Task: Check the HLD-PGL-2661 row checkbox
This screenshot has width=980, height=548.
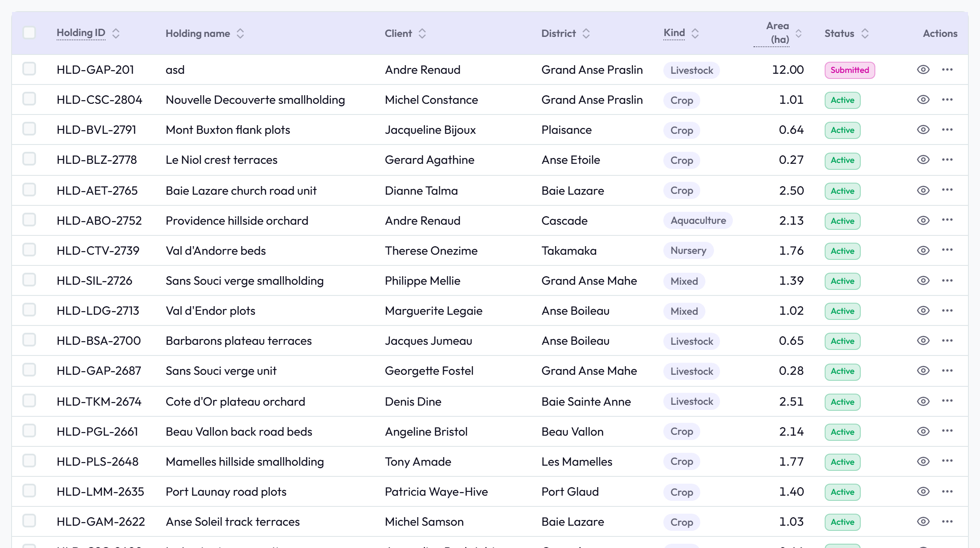Action: pyautogui.click(x=29, y=431)
